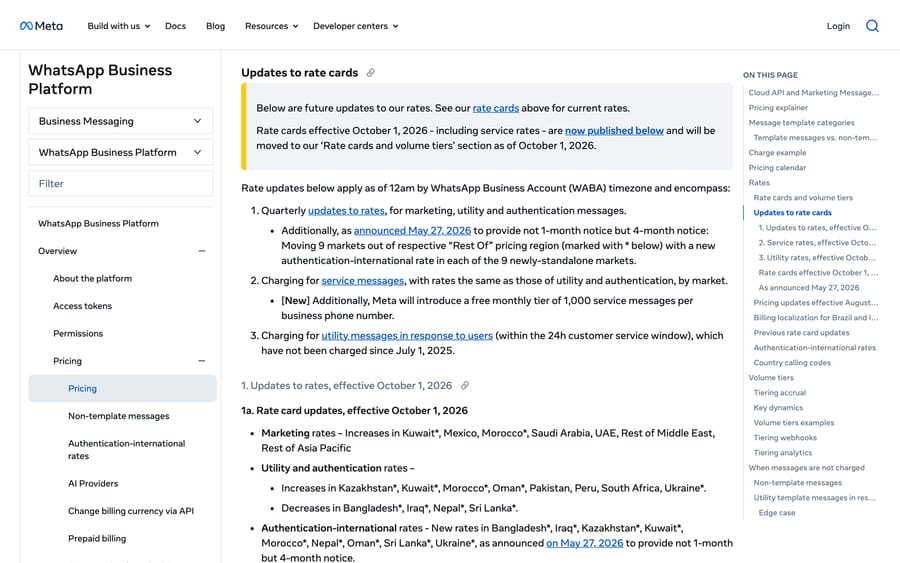This screenshot has height=563, width=900.
Task: Jump to Charge example section
Action: point(777,153)
